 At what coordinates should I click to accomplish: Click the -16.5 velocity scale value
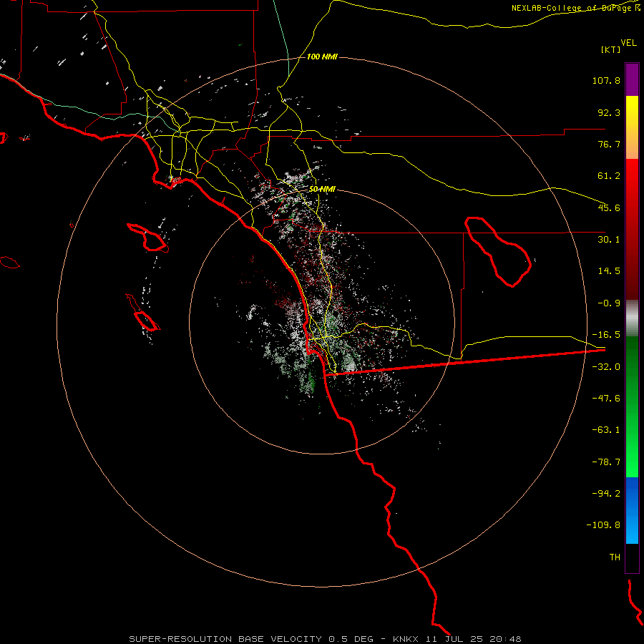(606, 335)
